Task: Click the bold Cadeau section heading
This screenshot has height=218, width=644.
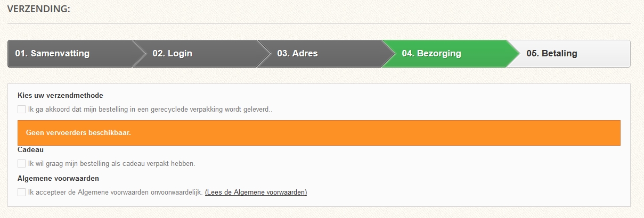Action: tap(30, 150)
